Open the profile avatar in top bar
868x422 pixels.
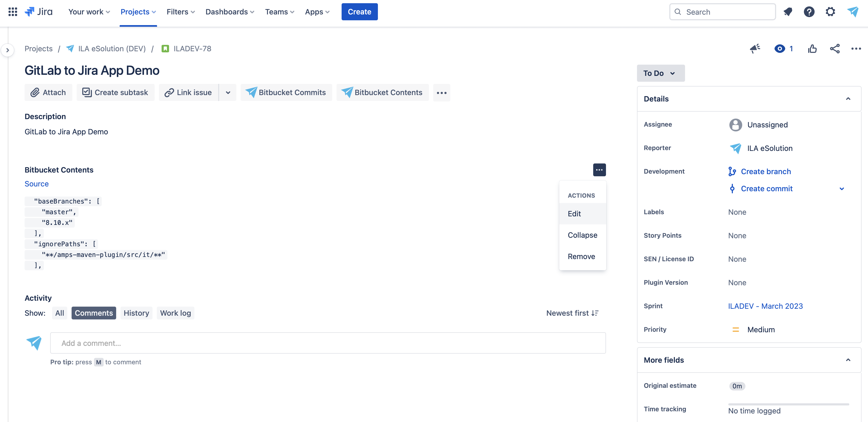click(x=853, y=12)
